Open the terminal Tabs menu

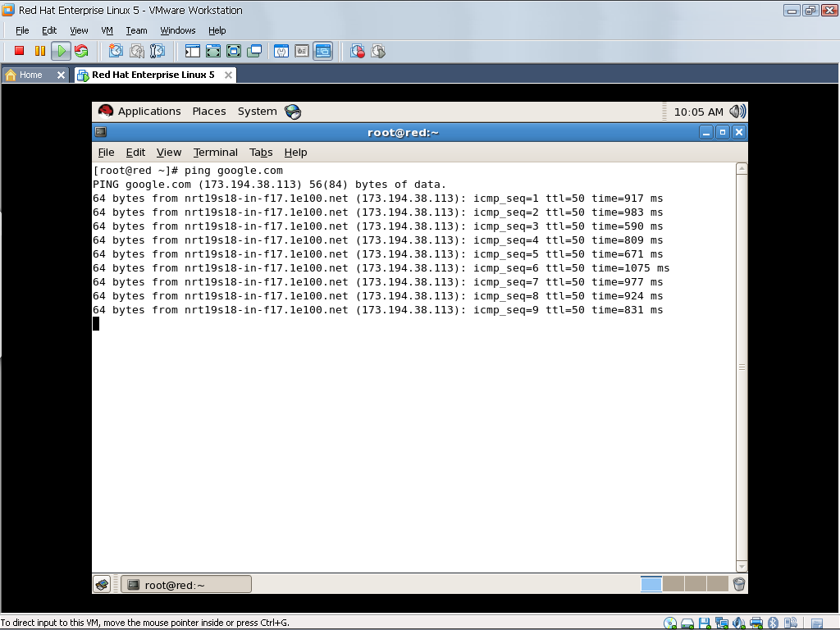coord(261,152)
